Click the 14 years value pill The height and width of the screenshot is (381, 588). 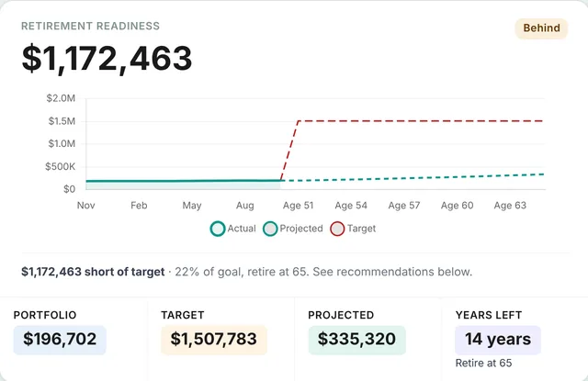[498, 340]
